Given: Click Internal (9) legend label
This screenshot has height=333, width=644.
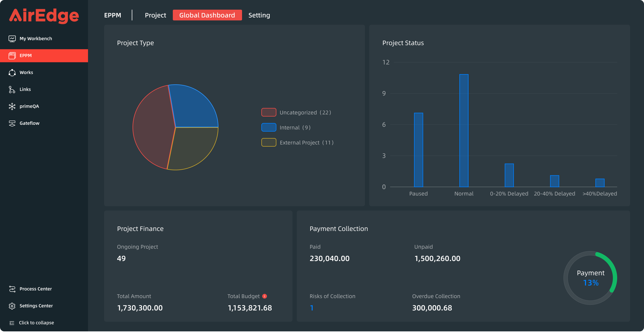Looking at the screenshot, I should click(295, 128).
